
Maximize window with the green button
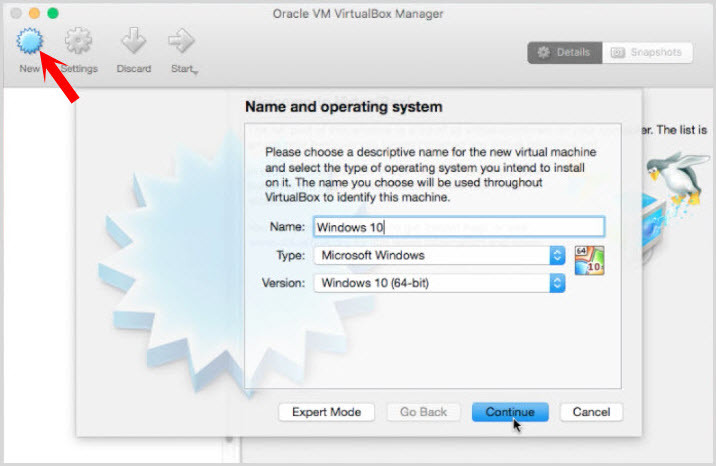53,13
